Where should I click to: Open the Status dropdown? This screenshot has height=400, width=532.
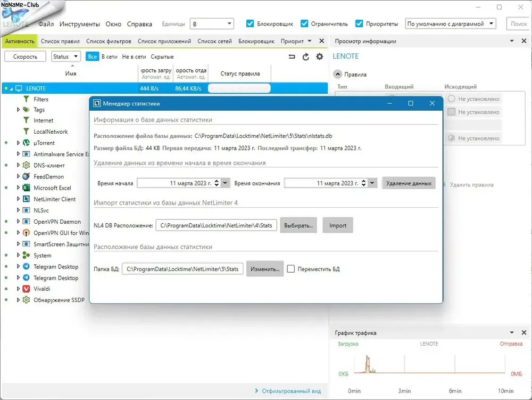66,56
